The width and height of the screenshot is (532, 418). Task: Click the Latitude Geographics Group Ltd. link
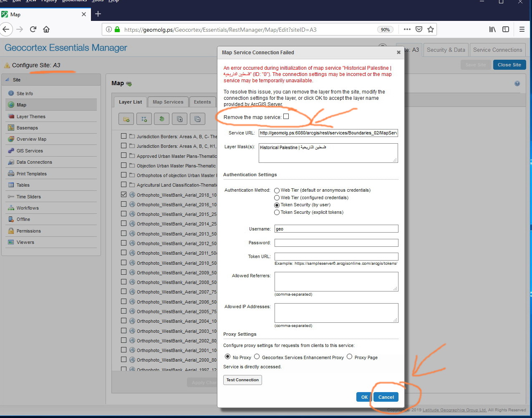pyautogui.click(x=454, y=410)
